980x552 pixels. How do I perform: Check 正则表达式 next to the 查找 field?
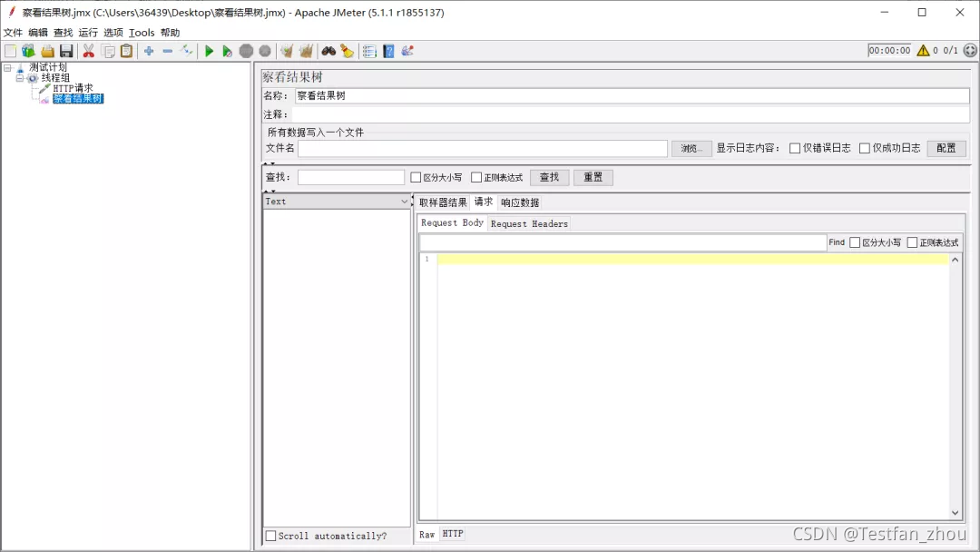point(476,178)
